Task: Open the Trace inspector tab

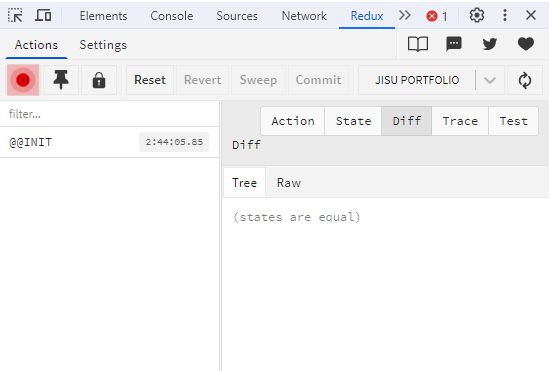Action: click(x=460, y=121)
